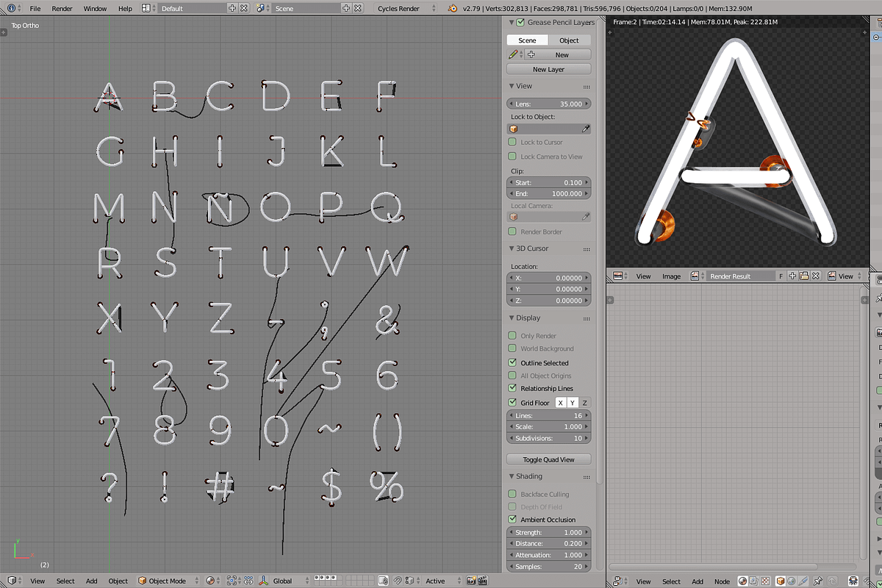Image resolution: width=882 pixels, height=588 pixels.
Task: Click the pivot point icon
Action: coord(233,581)
